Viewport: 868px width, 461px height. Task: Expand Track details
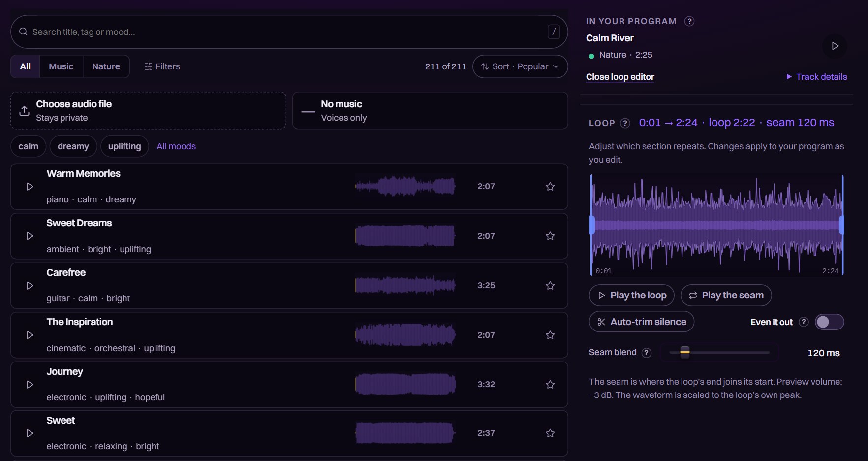816,77
